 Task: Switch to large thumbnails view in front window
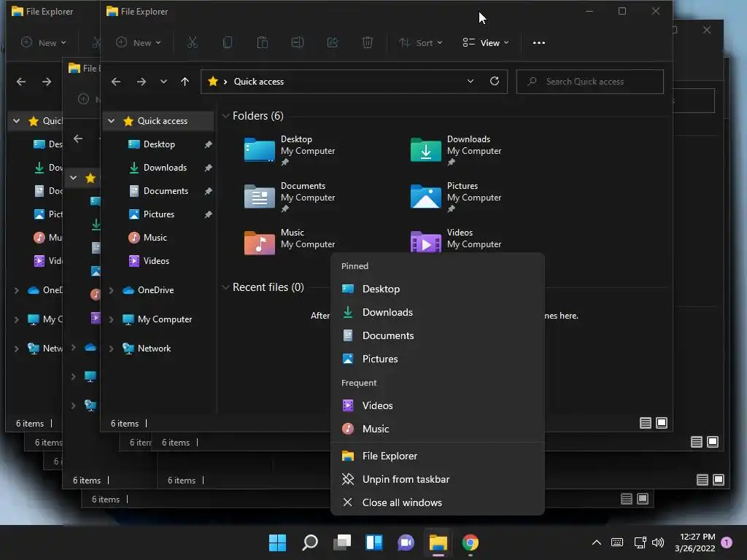662,423
